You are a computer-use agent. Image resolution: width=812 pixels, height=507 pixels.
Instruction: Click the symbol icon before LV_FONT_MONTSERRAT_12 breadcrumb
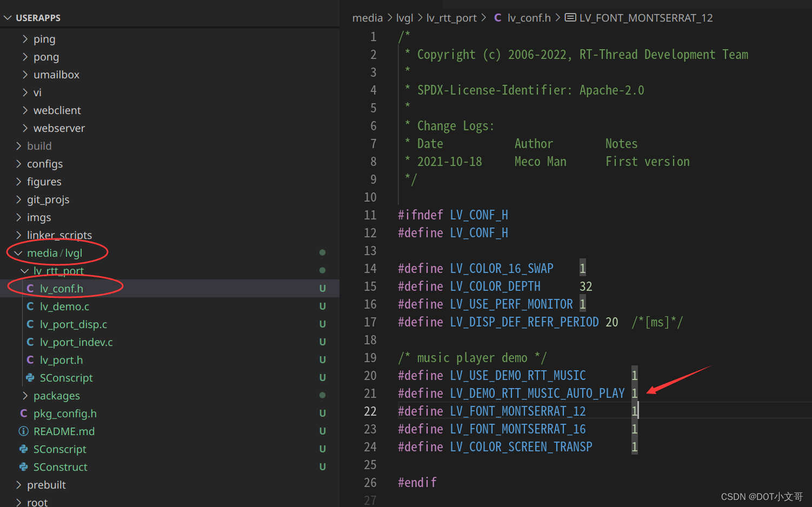pos(570,18)
